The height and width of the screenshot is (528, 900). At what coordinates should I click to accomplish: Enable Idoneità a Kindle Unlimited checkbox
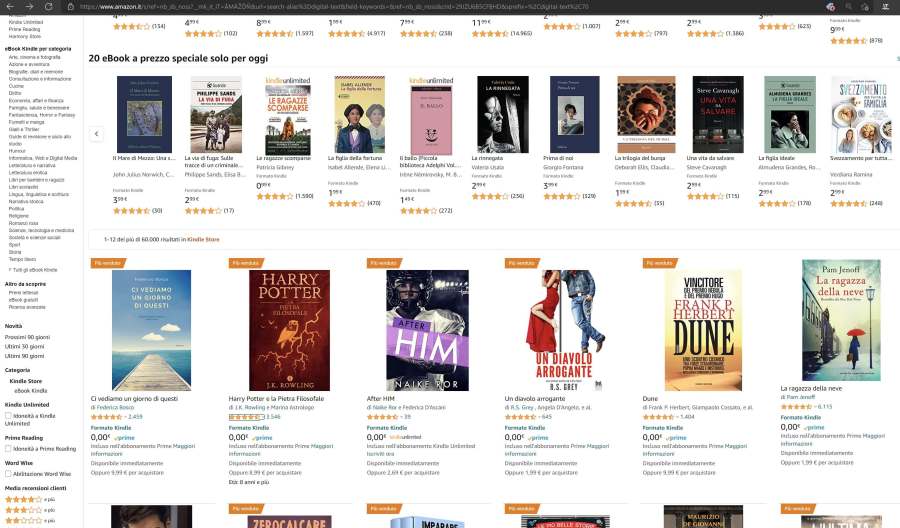pos(8,416)
